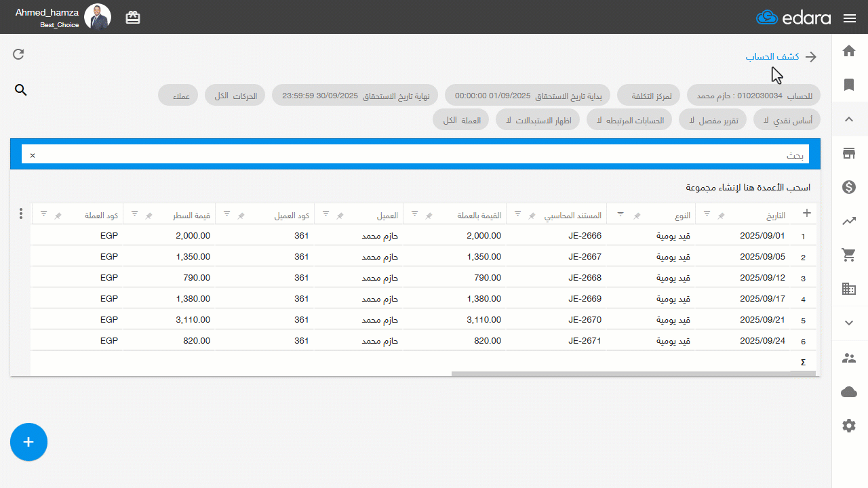Viewport: 868px width, 488px height.
Task: Open the shopping cart module icon
Action: tap(849, 255)
